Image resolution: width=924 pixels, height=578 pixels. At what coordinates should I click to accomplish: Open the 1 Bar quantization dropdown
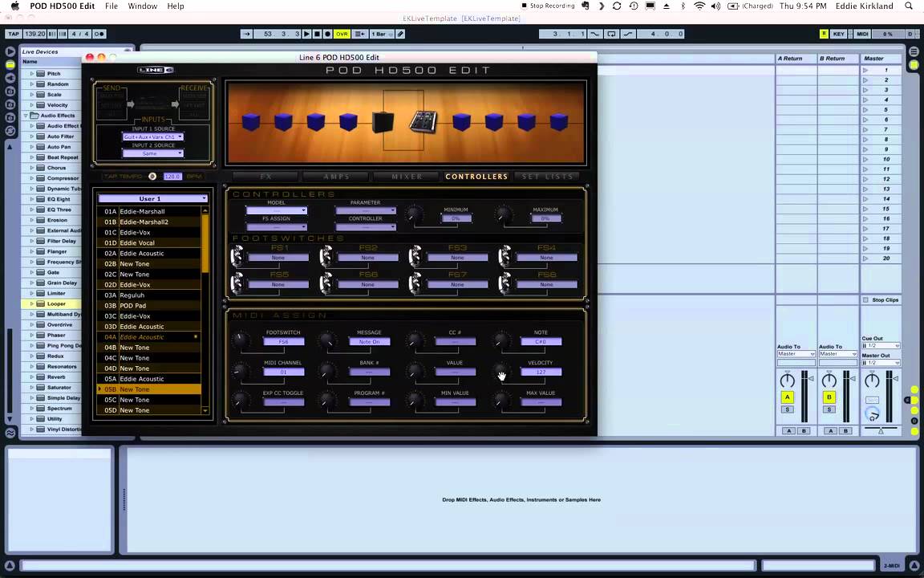coord(381,35)
